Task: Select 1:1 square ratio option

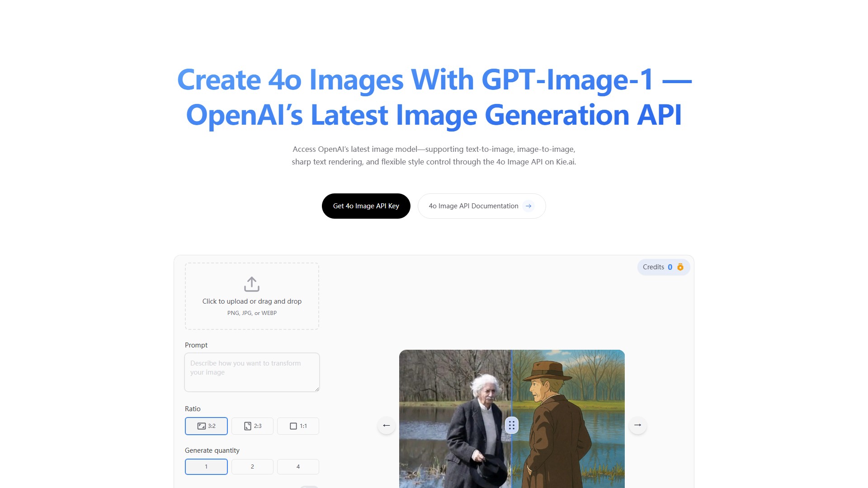Action: point(298,426)
